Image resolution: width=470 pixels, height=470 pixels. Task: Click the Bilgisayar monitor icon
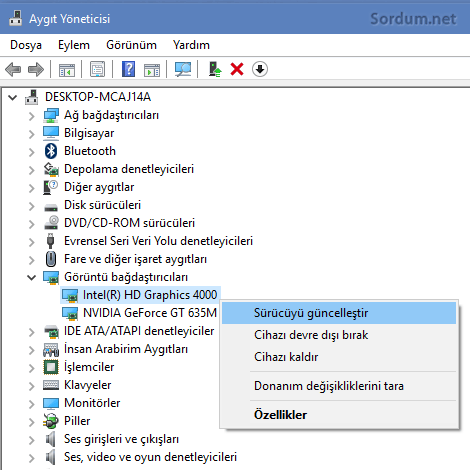(x=51, y=133)
